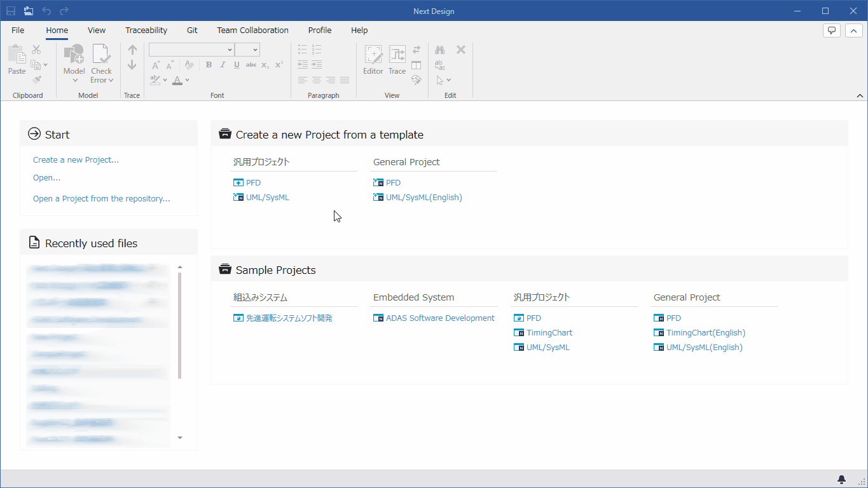This screenshot has height=488, width=868.
Task: Toggle Bold formatting
Action: [x=209, y=65]
